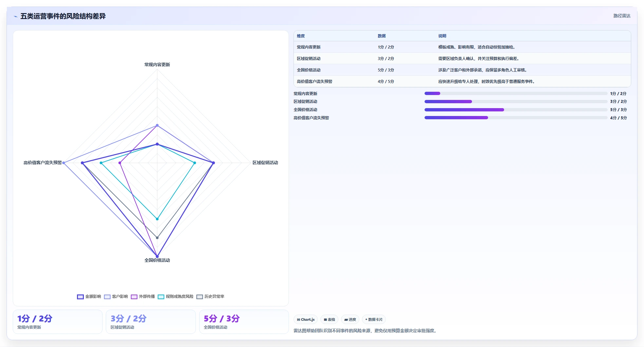This screenshot has width=644, height=347.
Task: Click the 雷达图帮助团队识别 footer note
Action: pos(366,331)
